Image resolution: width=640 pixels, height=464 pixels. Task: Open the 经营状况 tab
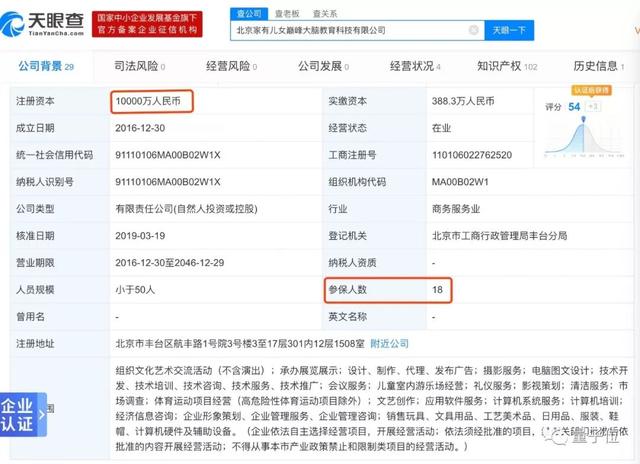click(x=415, y=66)
